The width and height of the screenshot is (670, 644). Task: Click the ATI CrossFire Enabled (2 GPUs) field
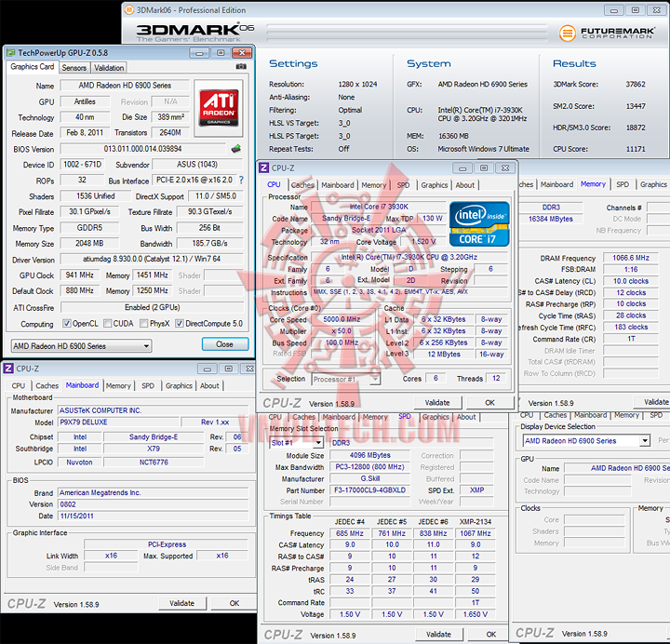(x=152, y=307)
